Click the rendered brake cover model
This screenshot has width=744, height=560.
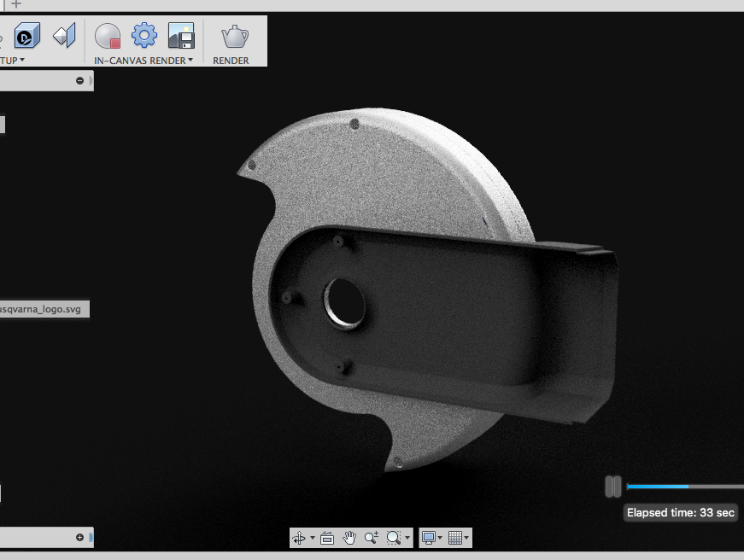tap(427, 289)
